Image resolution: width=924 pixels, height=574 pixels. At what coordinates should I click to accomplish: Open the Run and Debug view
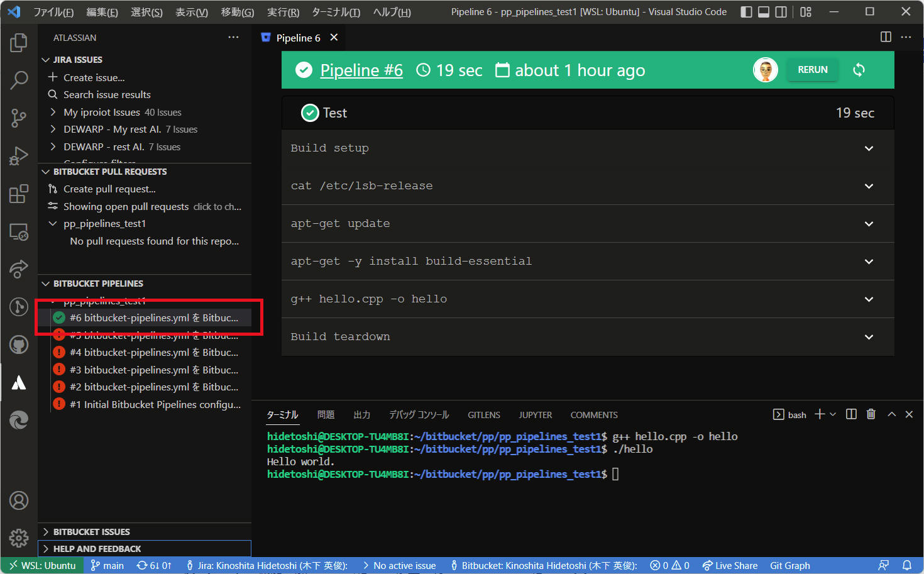(x=18, y=156)
